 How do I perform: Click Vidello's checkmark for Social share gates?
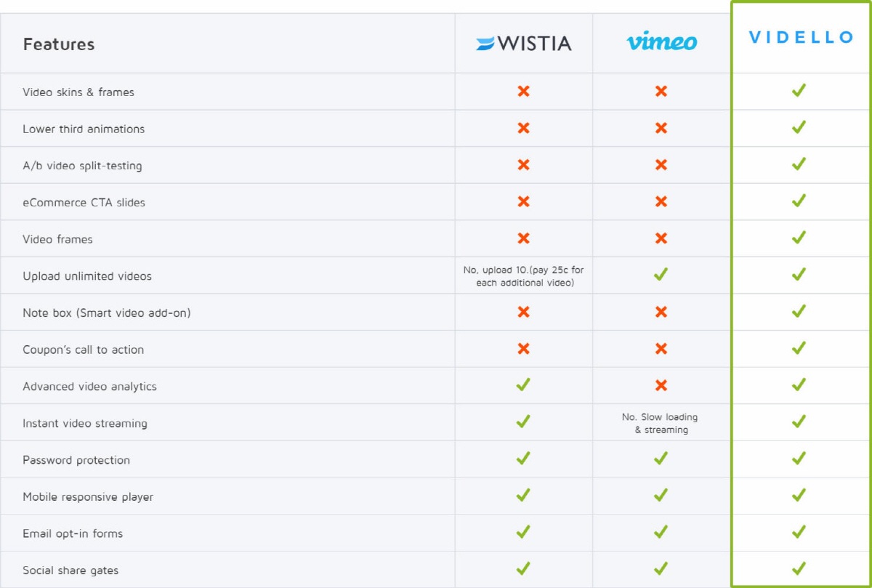tap(799, 568)
